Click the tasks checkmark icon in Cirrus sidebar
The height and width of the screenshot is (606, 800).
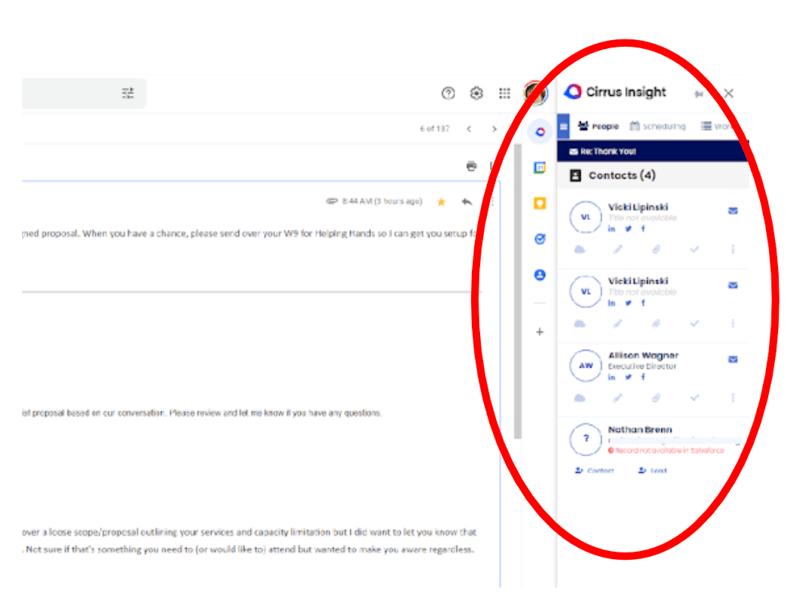tap(540, 239)
